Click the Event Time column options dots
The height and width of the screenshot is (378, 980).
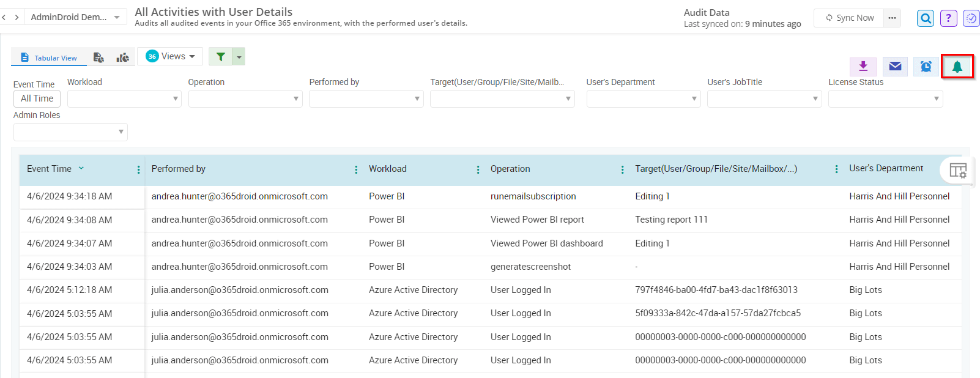pos(138,169)
